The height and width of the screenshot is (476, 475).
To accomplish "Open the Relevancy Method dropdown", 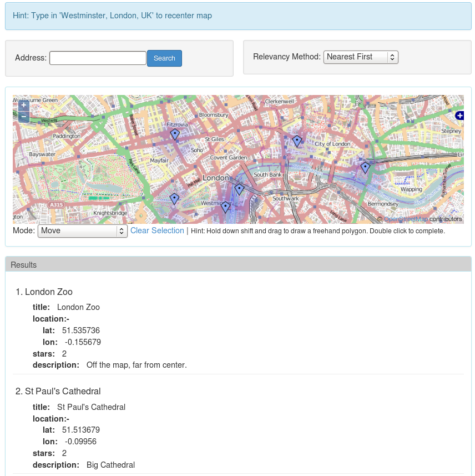I will coord(361,57).
